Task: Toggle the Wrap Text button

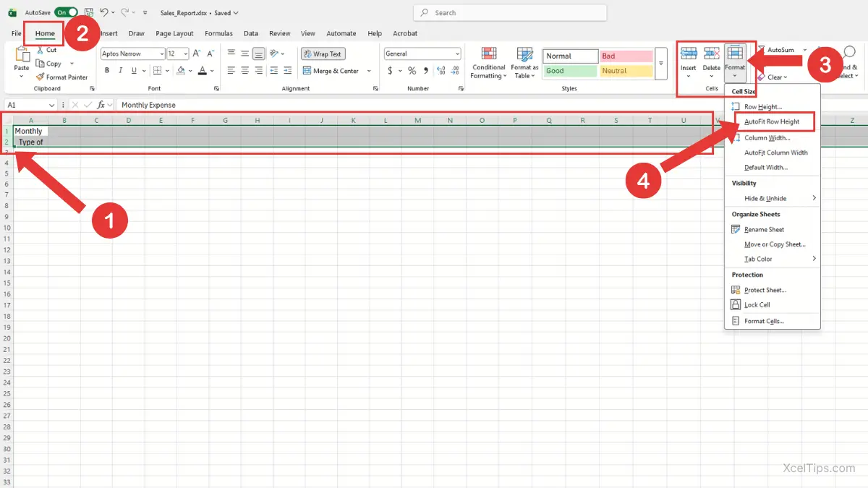Action: click(323, 54)
